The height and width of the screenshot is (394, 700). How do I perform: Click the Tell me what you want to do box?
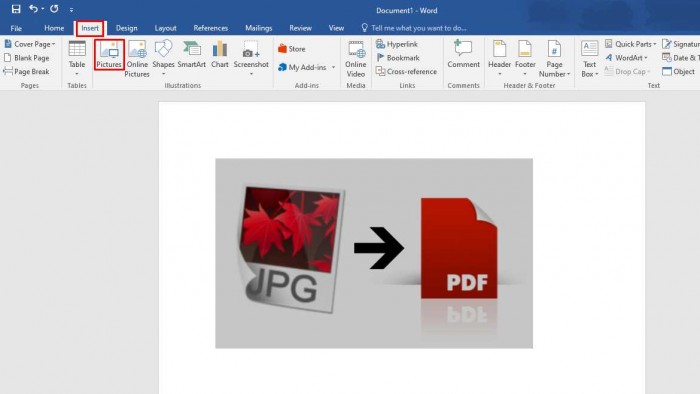tap(414, 28)
